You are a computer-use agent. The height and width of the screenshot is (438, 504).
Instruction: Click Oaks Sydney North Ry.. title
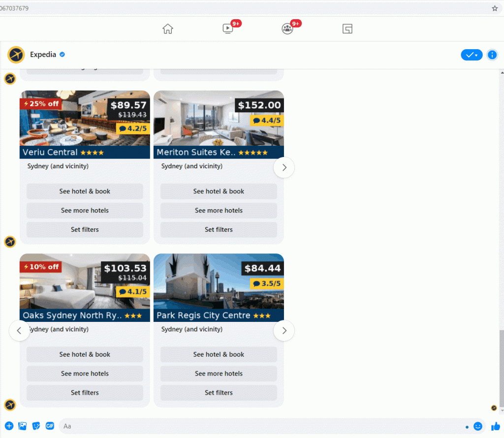72,315
